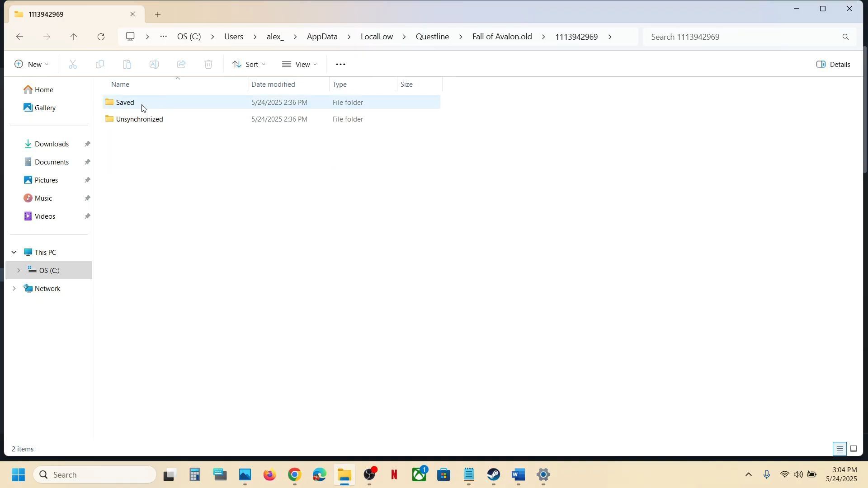Screen dimensions: 868x488
Task: Switch to details list view
Action: [840, 449]
